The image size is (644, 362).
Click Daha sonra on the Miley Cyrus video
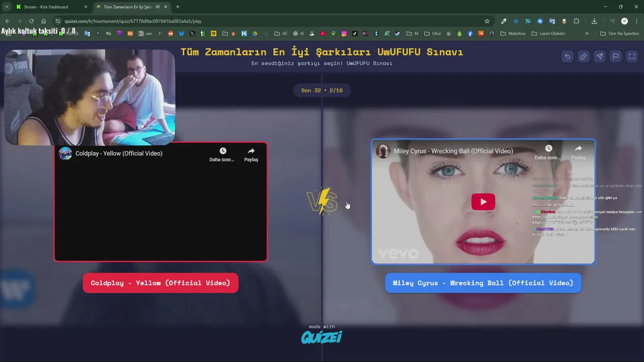click(x=548, y=152)
